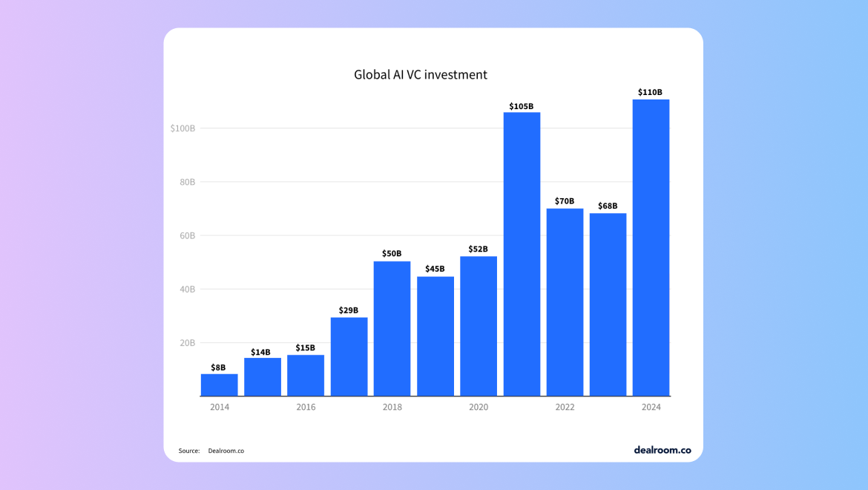Select the $105B bar for 2021
Viewport: 868px width, 490px height.
(522, 254)
